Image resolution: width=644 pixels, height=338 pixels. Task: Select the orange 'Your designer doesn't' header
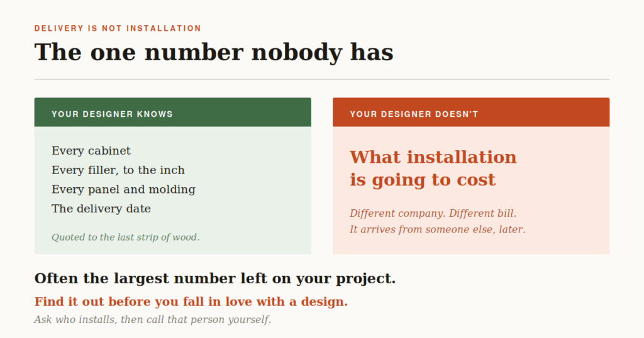tap(471, 112)
